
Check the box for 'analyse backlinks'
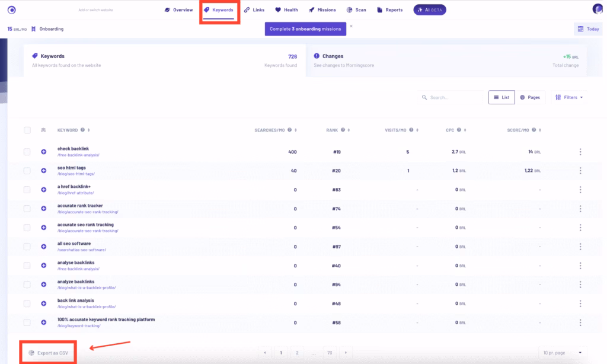click(27, 266)
